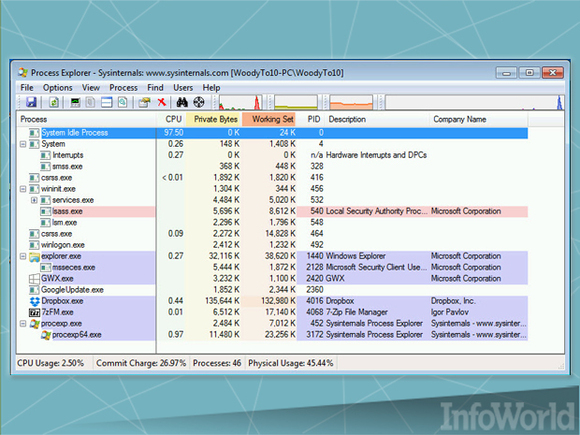Click Commit Charge: 26.97% in status bar

(x=141, y=363)
